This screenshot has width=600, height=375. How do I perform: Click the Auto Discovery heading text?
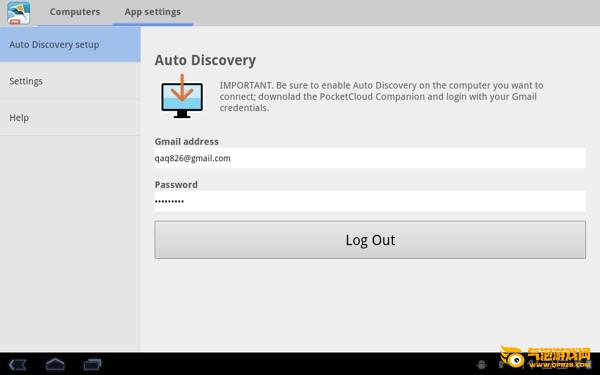coord(205,60)
